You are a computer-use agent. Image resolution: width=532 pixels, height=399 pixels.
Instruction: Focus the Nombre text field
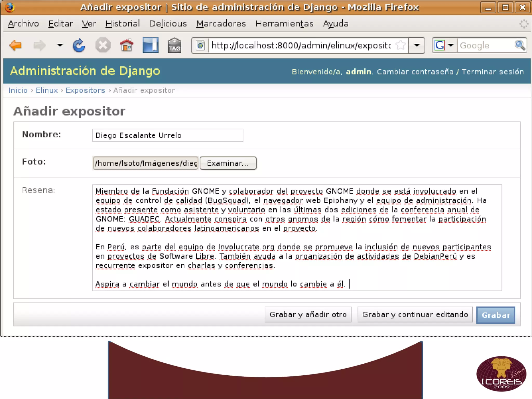[168, 135]
